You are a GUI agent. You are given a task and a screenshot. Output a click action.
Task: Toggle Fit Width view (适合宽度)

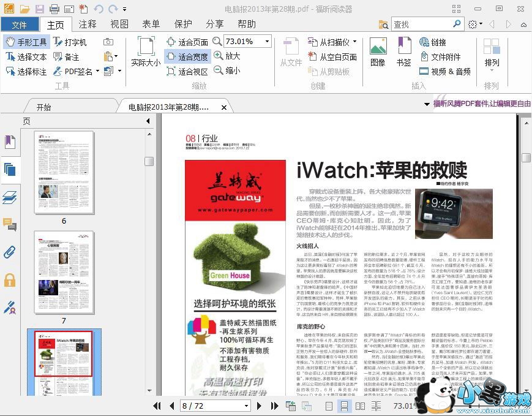click(187, 57)
